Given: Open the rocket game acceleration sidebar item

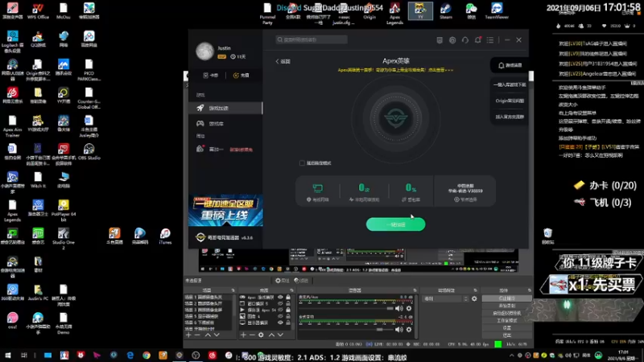Looking at the screenshot, I should coord(225,108).
